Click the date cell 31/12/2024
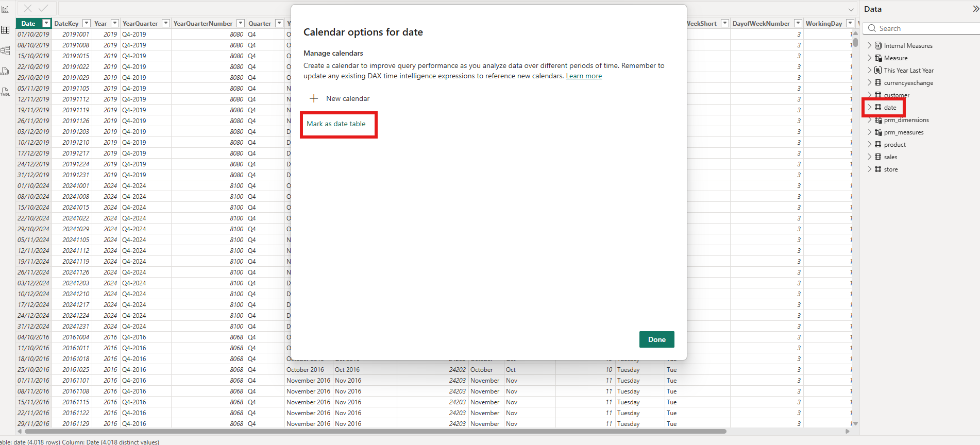 point(33,327)
